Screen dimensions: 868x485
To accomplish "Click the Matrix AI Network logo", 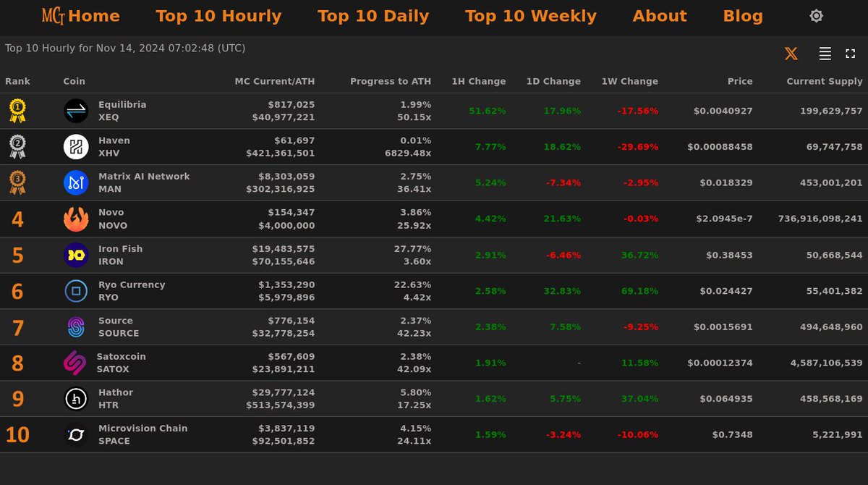I will pyautogui.click(x=76, y=182).
